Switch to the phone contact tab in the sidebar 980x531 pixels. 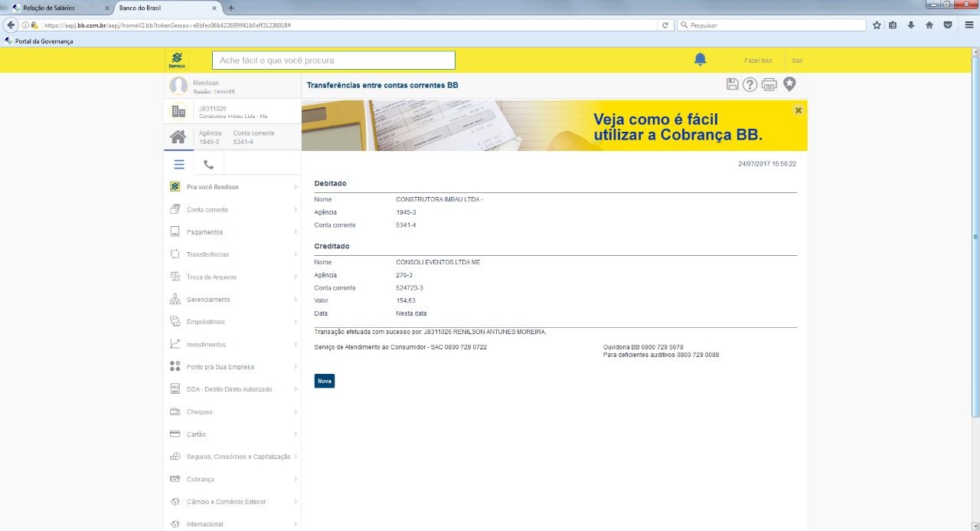click(208, 164)
